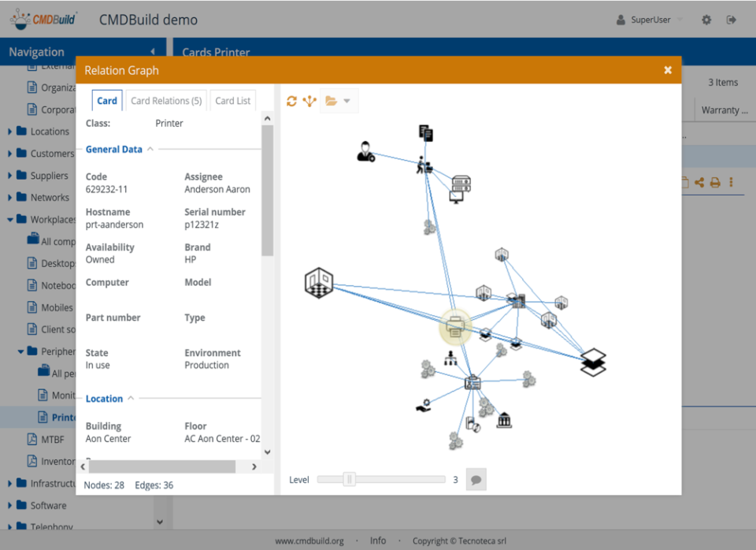This screenshot has width=756, height=550.
Task: Click the SuperUser account menu
Action: (649, 20)
